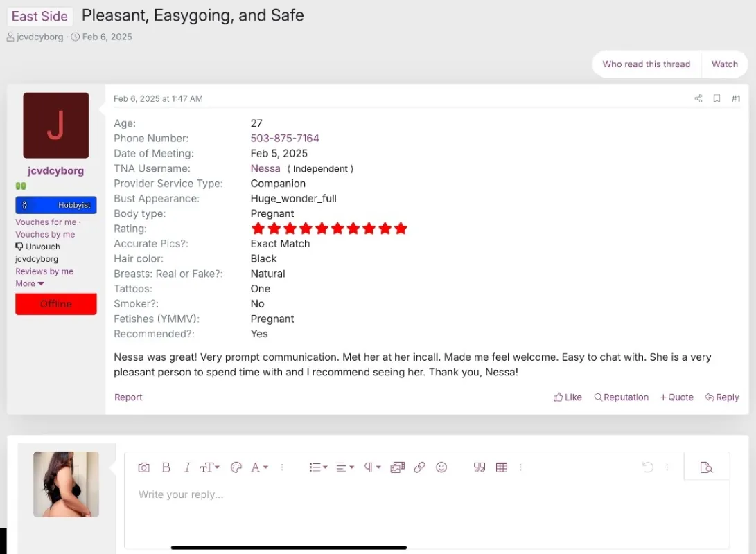Image resolution: width=756 pixels, height=554 pixels.
Task: Click the insert link icon
Action: (419, 467)
